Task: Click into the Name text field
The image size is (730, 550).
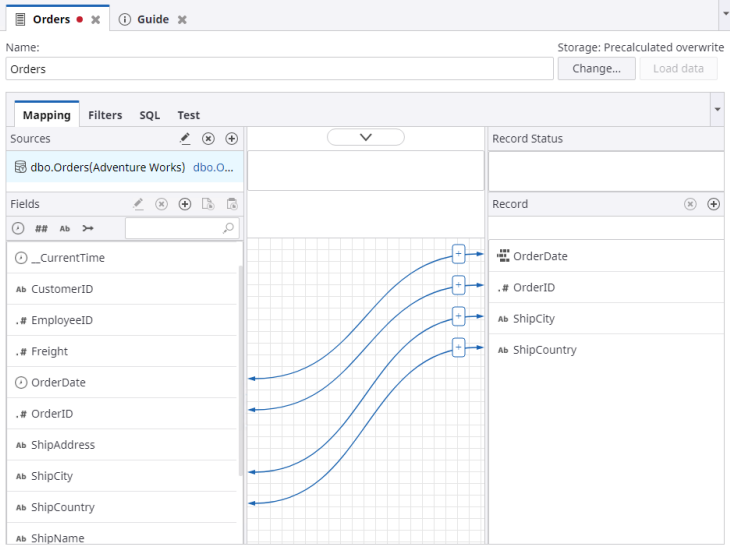Action: tap(279, 69)
